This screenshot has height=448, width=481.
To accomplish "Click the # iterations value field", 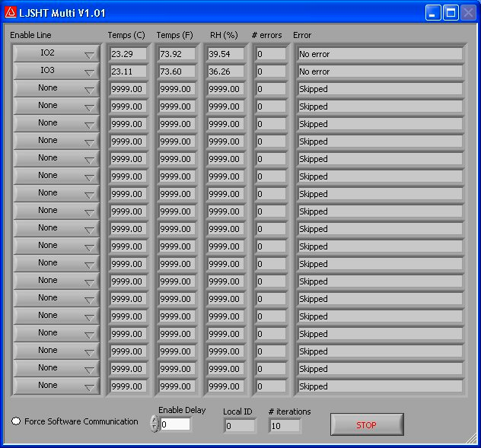I will point(285,426).
